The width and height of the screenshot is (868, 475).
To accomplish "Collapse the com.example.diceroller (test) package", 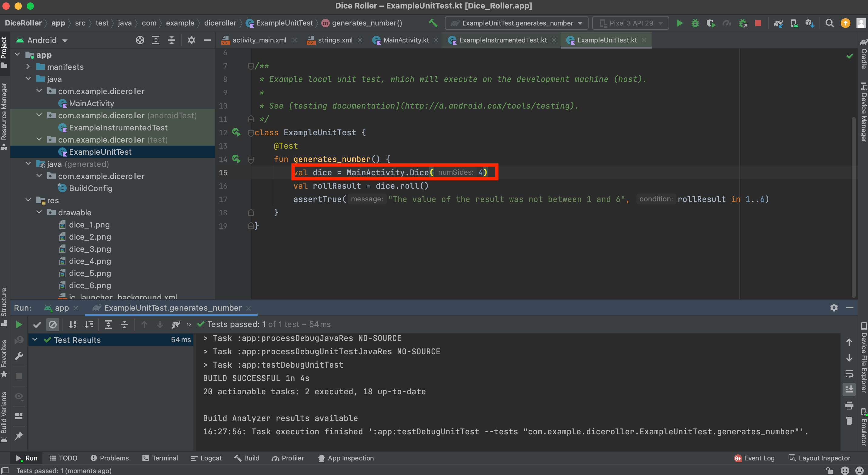I will (x=39, y=140).
